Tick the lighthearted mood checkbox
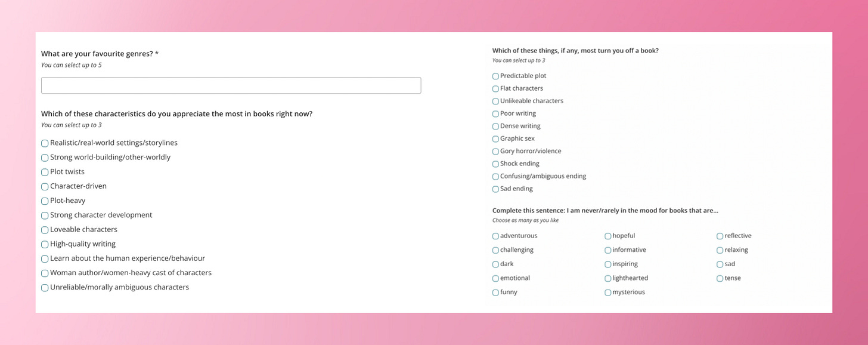 click(607, 279)
